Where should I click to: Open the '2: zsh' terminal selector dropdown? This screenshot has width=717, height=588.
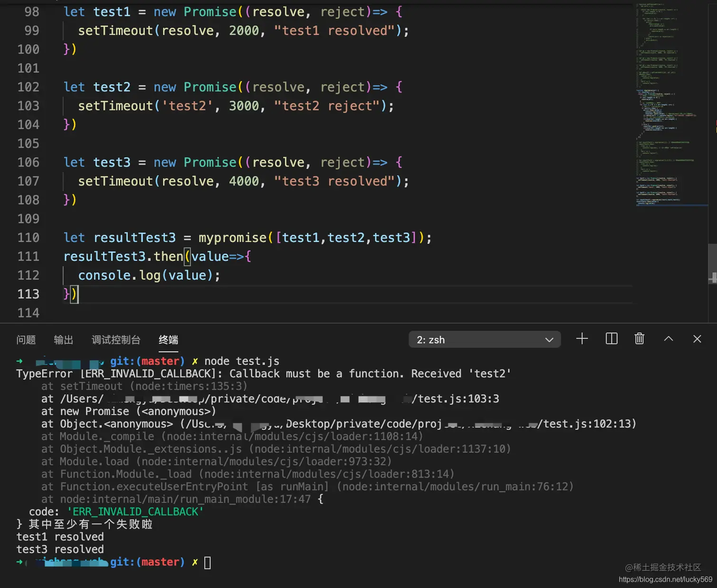coord(485,340)
